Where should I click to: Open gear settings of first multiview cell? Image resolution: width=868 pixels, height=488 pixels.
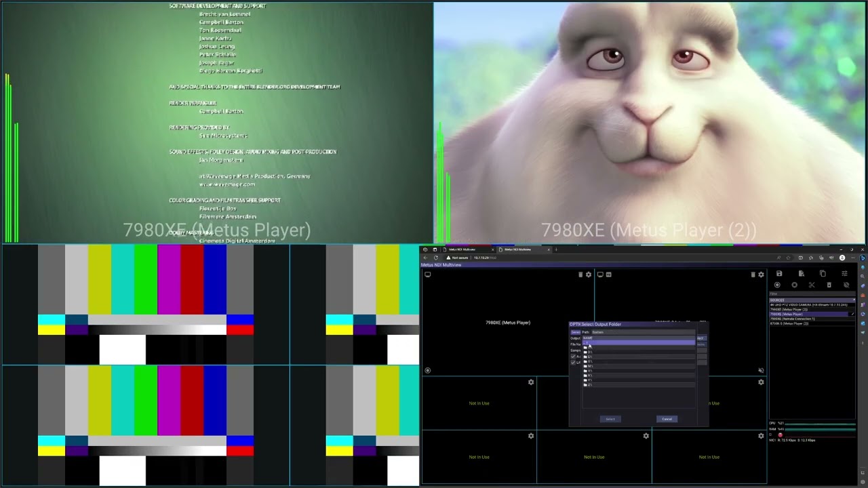coord(588,274)
